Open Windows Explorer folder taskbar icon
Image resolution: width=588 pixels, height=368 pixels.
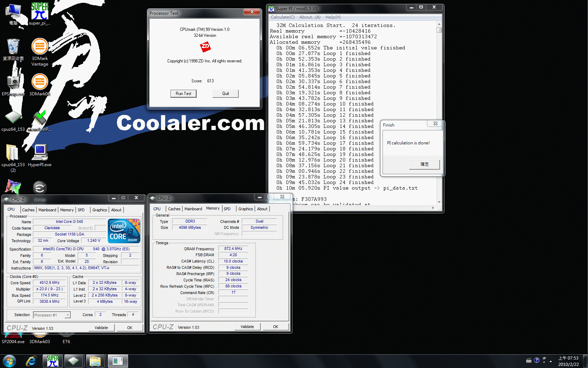(95, 361)
